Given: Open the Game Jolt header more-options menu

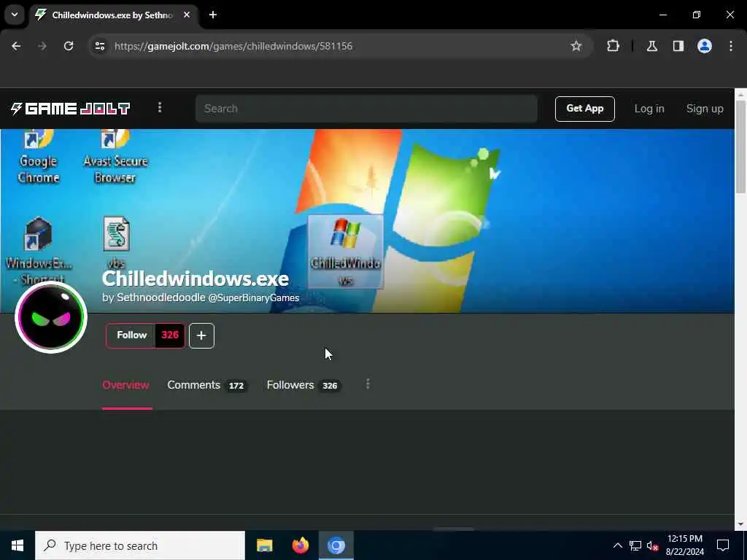Looking at the screenshot, I should [160, 108].
